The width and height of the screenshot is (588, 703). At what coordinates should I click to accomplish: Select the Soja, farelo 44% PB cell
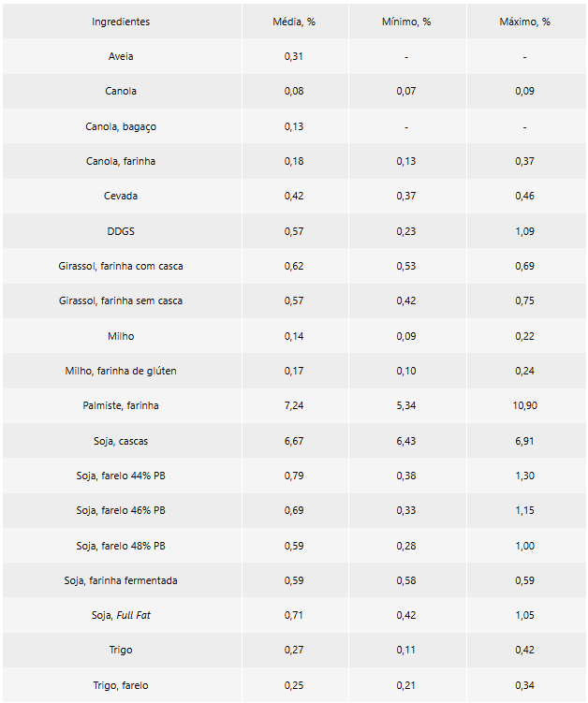pos(121,476)
